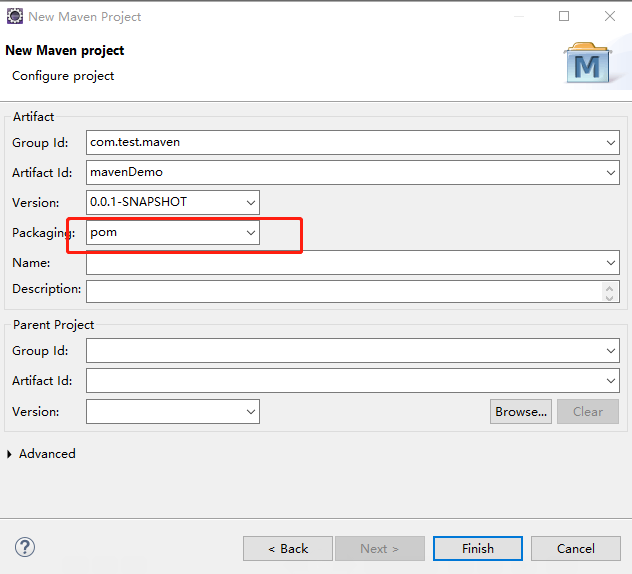Maximize the New Maven Project window
Screen dimensions: 632x574
[564, 16]
